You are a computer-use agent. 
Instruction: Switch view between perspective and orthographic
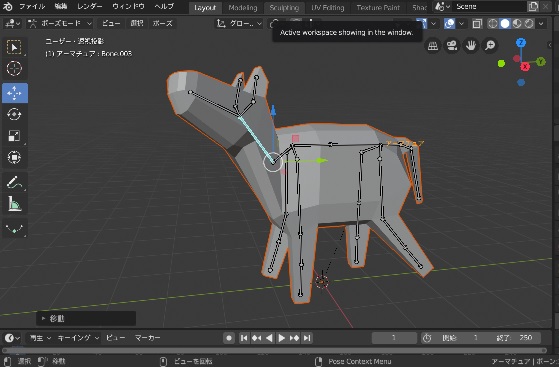(433, 46)
